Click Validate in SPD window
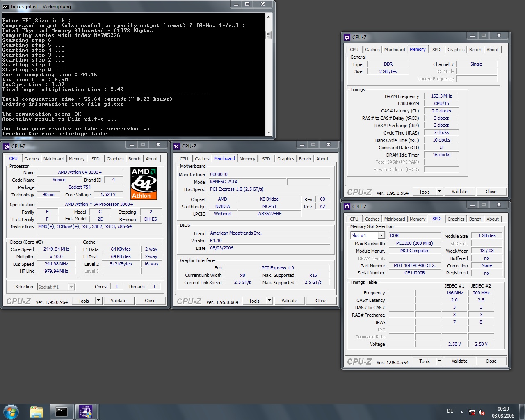 pos(459,361)
